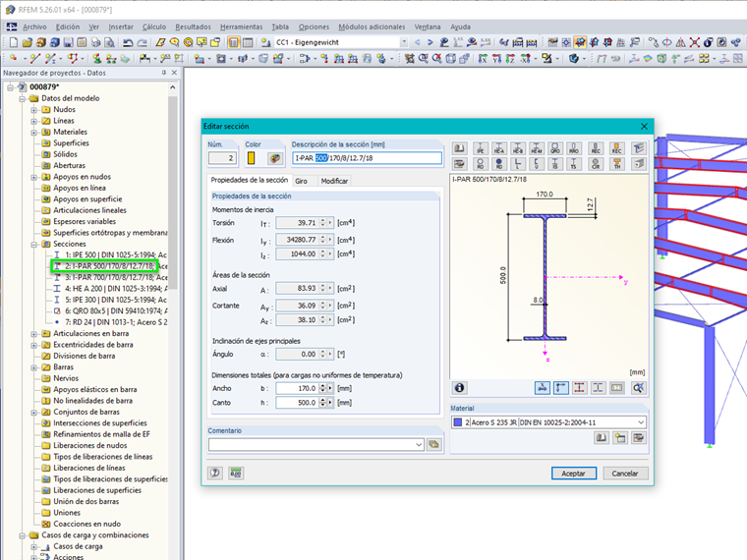Open the section library book icon
Image resolution: width=747 pixels, height=560 pixels.
pyautogui.click(x=460, y=149)
